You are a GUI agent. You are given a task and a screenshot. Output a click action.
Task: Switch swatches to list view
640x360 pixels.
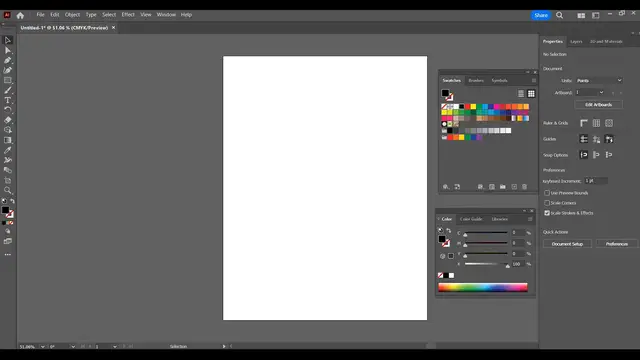[521, 94]
